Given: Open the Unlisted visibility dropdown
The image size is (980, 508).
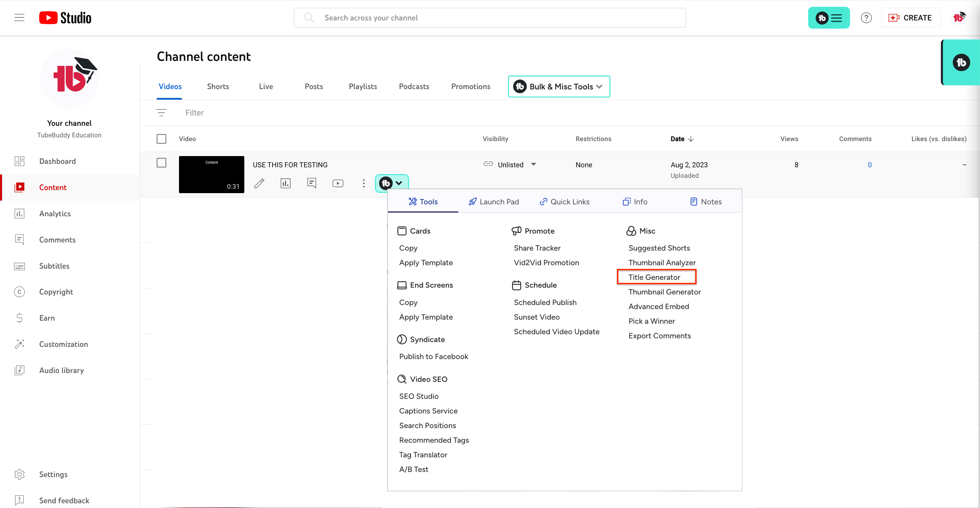Looking at the screenshot, I should pos(533,165).
